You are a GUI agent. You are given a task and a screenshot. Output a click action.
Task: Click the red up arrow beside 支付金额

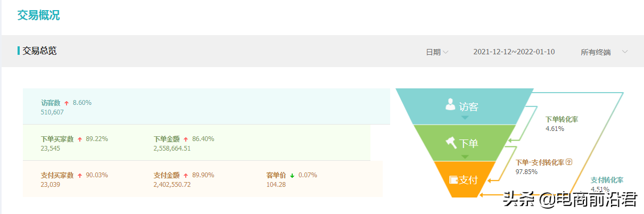(x=186, y=175)
